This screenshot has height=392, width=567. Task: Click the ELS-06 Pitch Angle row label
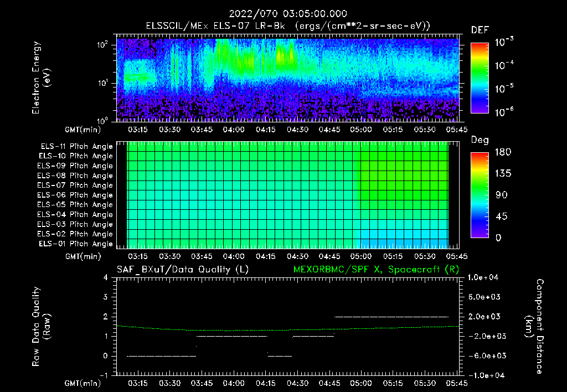pyautogui.click(x=75, y=195)
